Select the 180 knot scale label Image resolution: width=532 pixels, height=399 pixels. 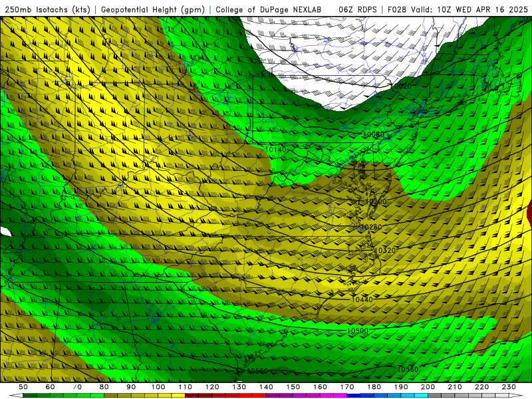[x=374, y=387]
